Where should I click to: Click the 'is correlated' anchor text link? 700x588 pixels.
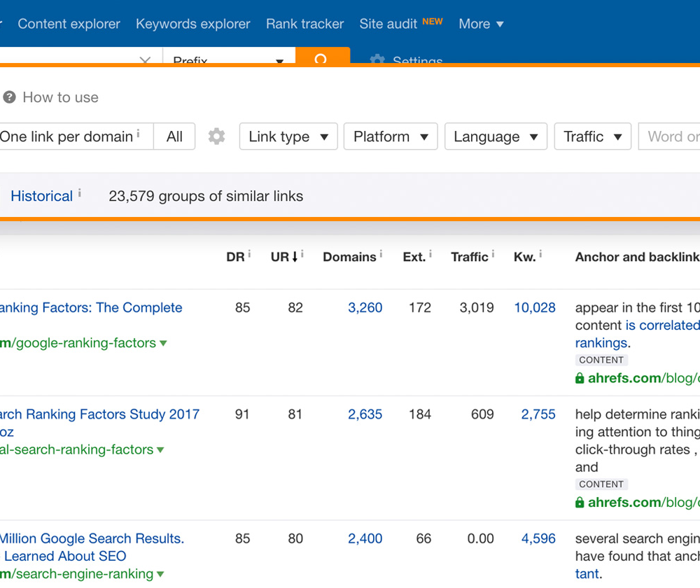[662, 325]
